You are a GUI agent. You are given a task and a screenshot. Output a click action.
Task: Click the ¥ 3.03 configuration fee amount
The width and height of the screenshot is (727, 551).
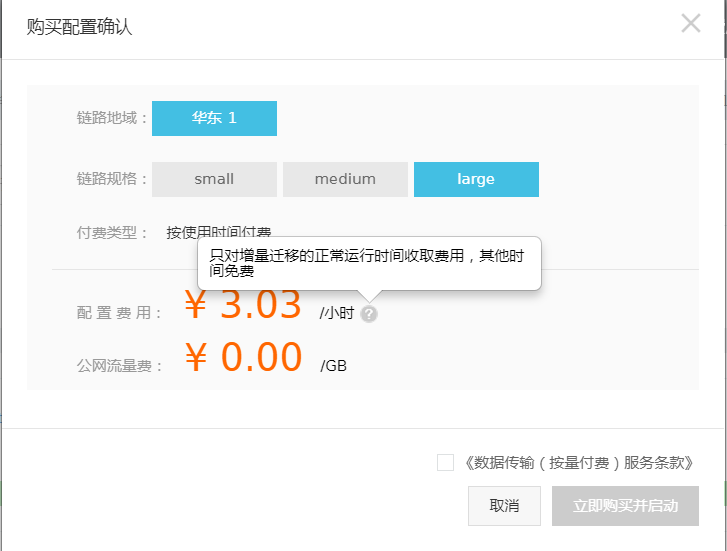[243, 306]
